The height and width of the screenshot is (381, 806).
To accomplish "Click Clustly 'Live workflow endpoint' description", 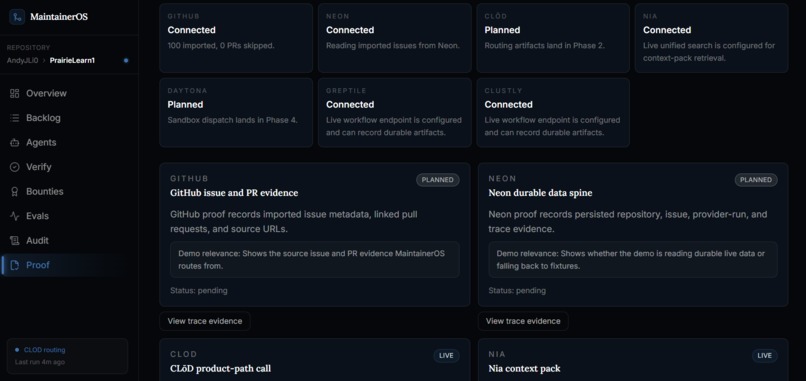I will pyautogui.click(x=553, y=126).
